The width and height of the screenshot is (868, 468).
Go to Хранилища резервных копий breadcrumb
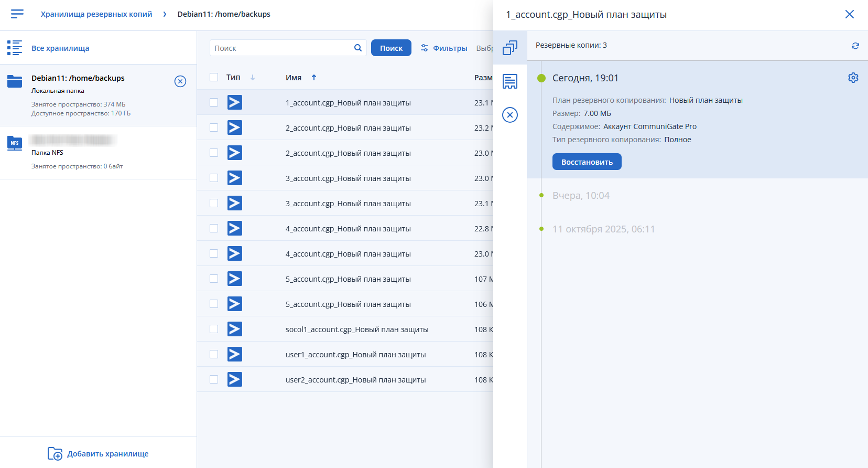click(x=96, y=14)
